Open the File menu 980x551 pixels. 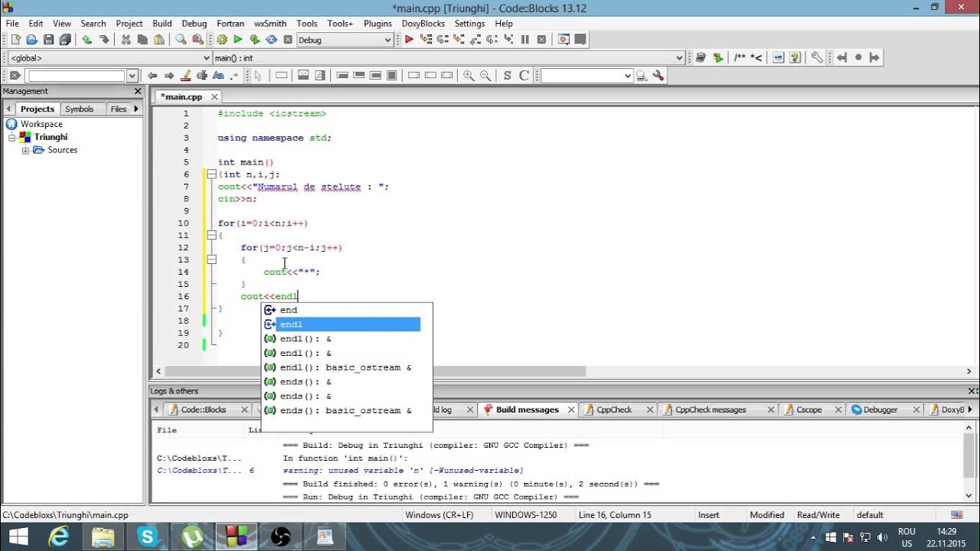point(12,24)
